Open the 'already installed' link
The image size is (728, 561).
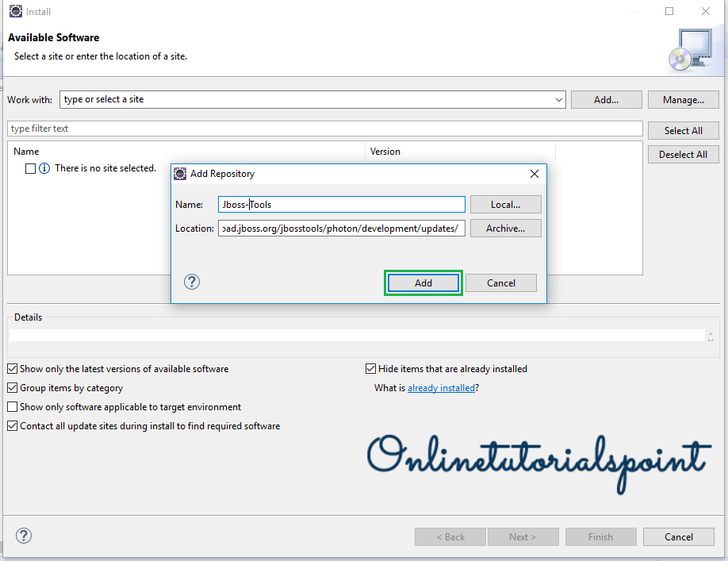pos(441,388)
